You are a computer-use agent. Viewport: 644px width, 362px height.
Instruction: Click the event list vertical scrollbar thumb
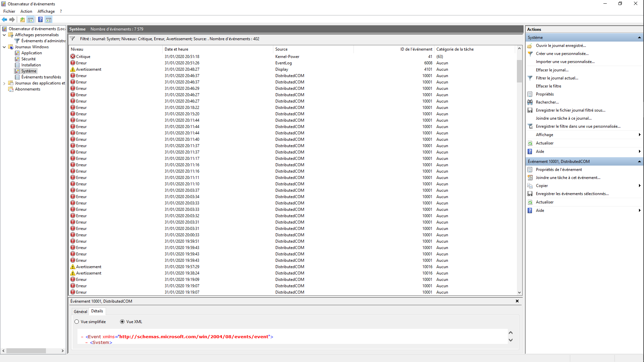click(519, 71)
